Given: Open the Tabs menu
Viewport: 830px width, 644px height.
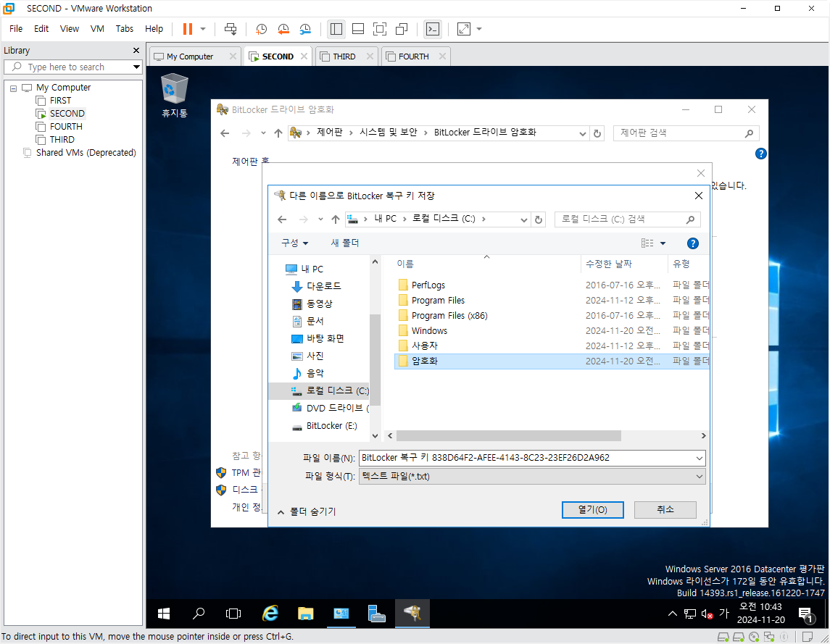Looking at the screenshot, I should 125,28.
